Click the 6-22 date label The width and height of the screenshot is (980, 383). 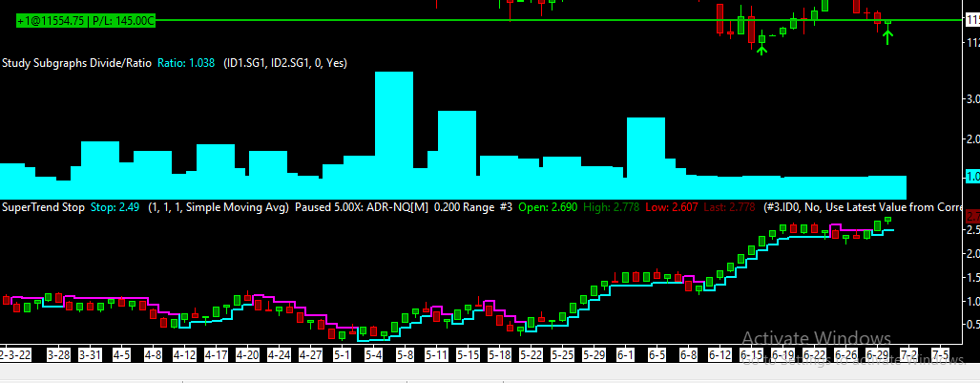click(x=814, y=355)
